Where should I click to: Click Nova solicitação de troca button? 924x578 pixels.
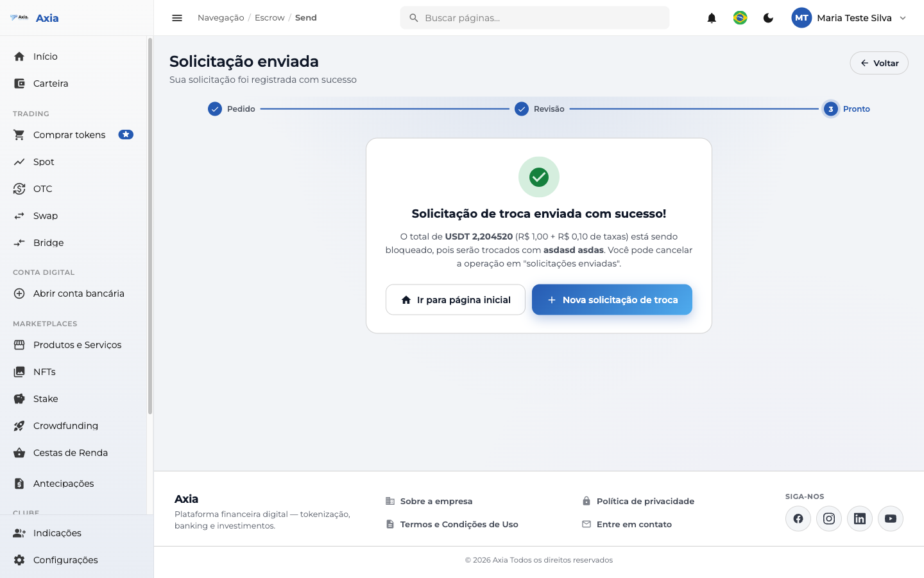[612, 300]
